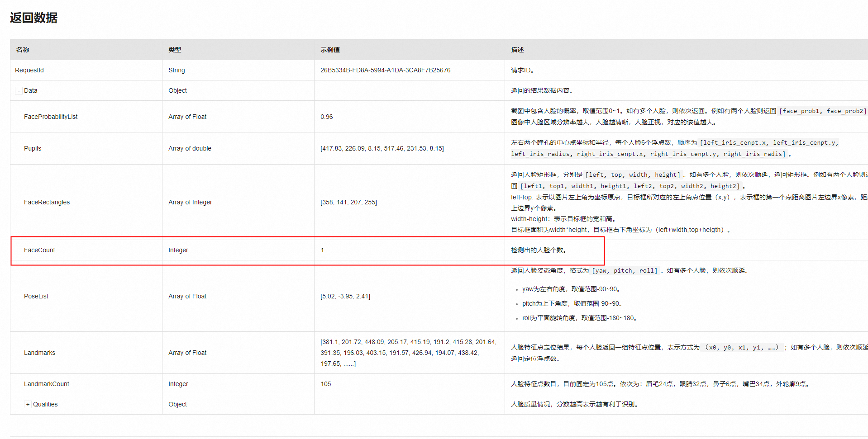Select the RequestId name cell
868x439 pixels.
tap(29, 70)
